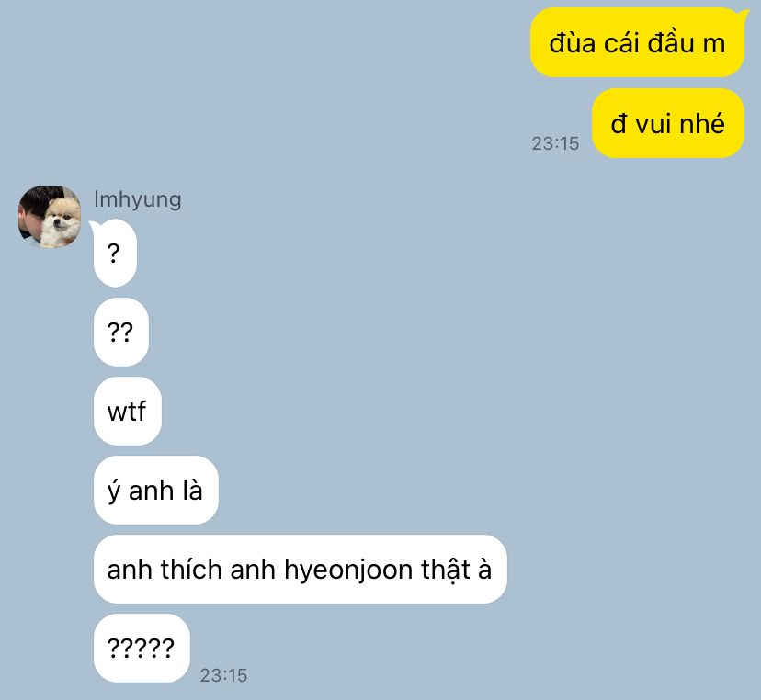761x700 pixels.
Task: Tap the dark-haired person in the avatar
Action: click(x=31, y=212)
